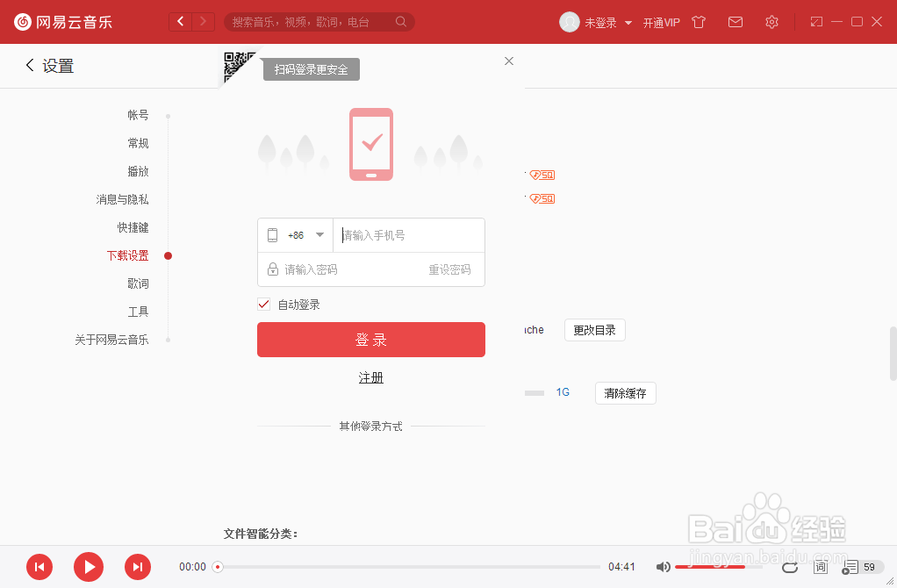Click the NetEase Cloud Music logo

63,22
